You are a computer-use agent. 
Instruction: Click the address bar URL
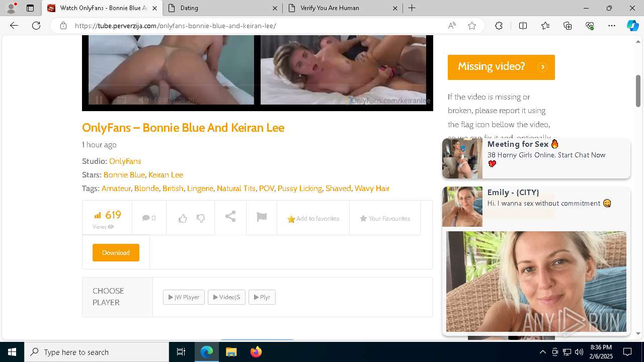(175, 26)
